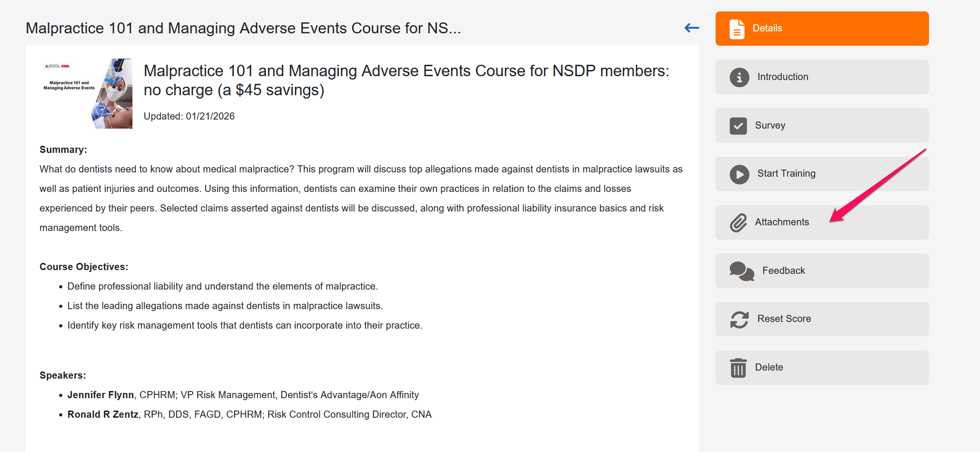
Task: Click the course cover thumbnail image
Action: 86,93
